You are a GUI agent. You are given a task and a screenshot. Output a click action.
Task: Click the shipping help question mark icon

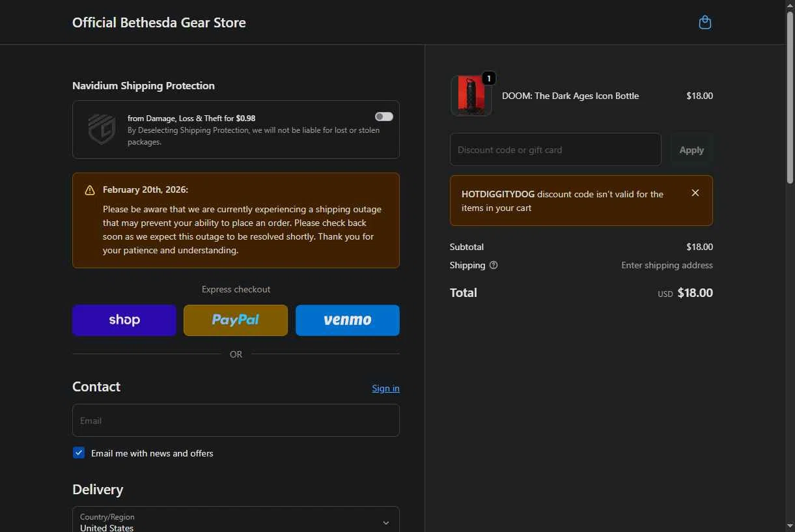pyautogui.click(x=494, y=265)
